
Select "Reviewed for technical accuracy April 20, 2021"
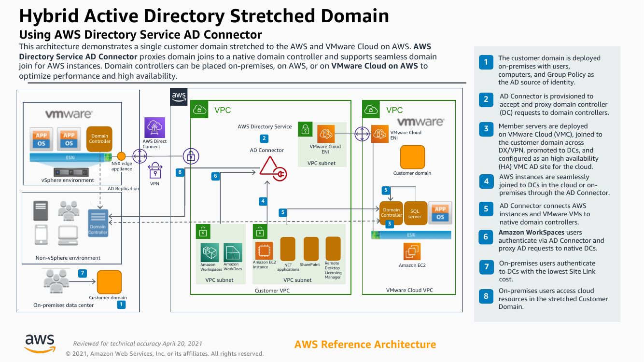coord(138,344)
